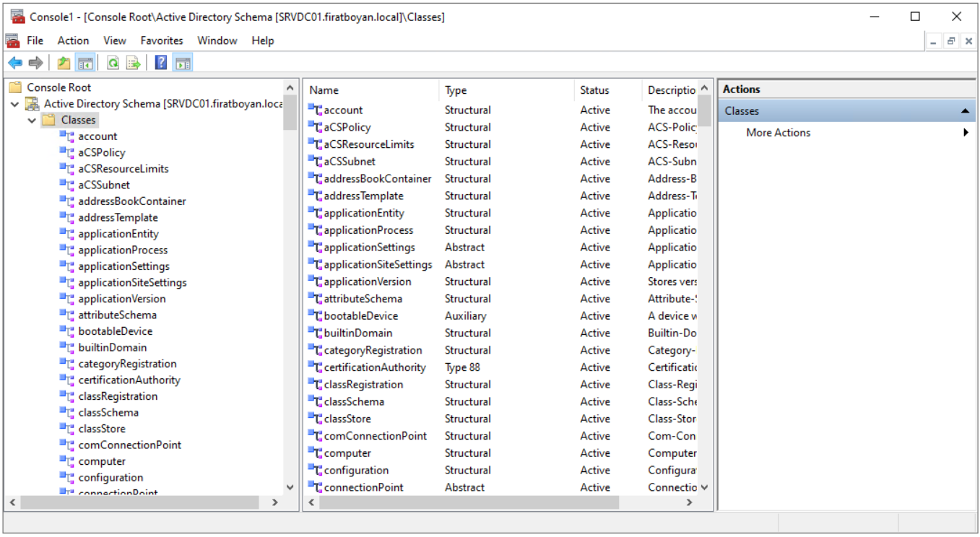Click the gray Forward arrow in toolbar
The width and height of the screenshot is (980, 537).
35,63
